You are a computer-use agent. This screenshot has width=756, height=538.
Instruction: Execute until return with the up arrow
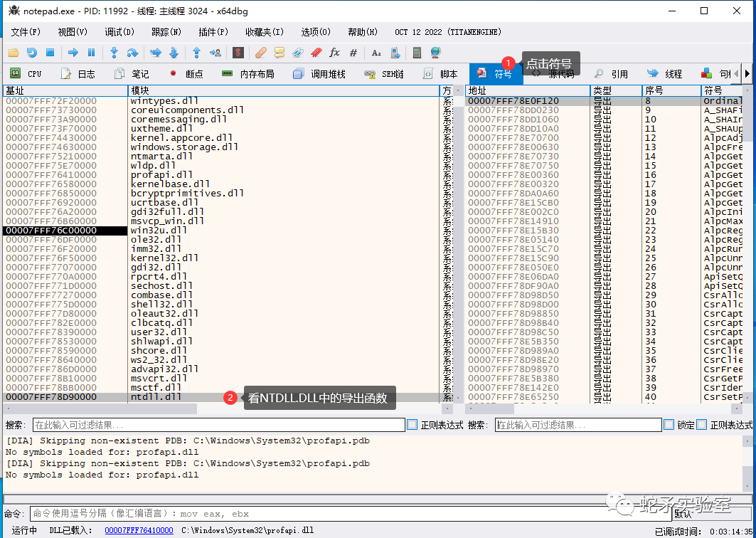(196, 52)
